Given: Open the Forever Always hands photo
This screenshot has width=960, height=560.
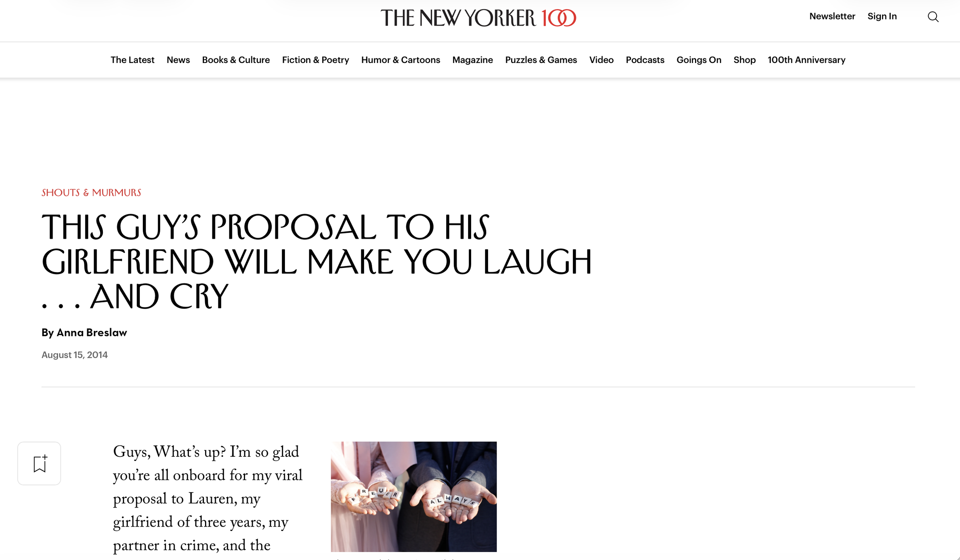Looking at the screenshot, I should (x=414, y=497).
